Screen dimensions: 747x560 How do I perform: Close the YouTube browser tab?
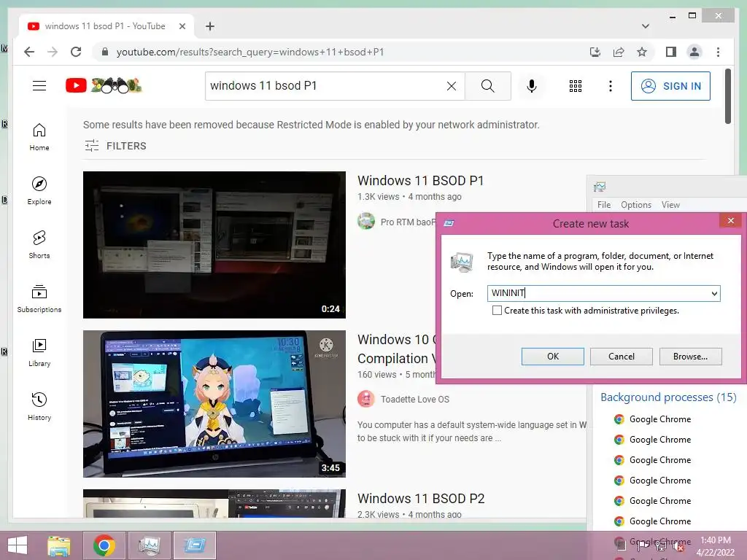pyautogui.click(x=182, y=26)
